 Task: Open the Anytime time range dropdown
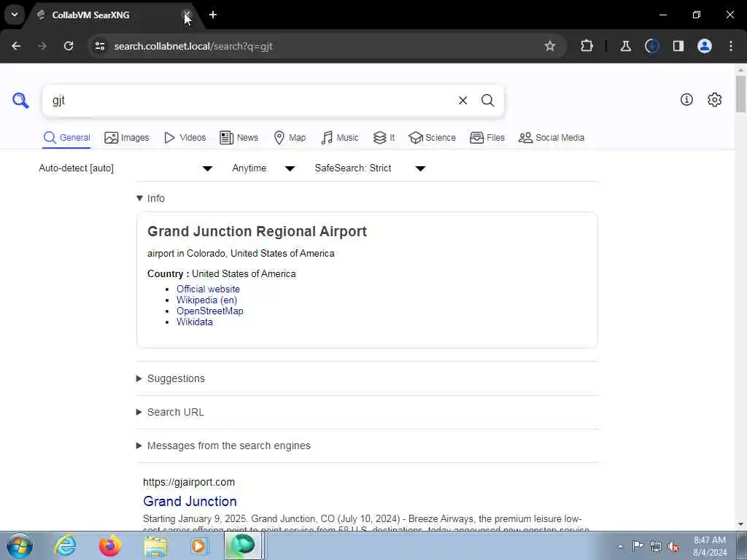263,168
